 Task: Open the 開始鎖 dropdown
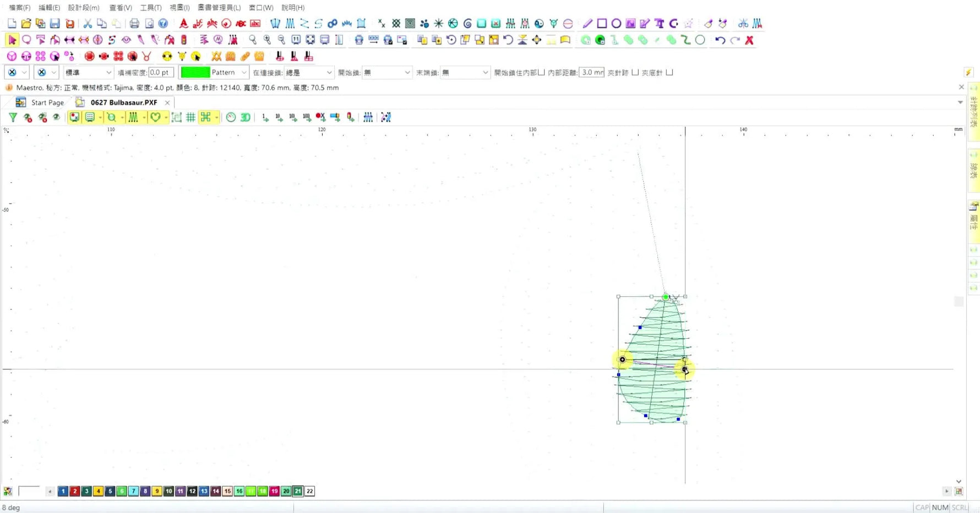tap(387, 72)
